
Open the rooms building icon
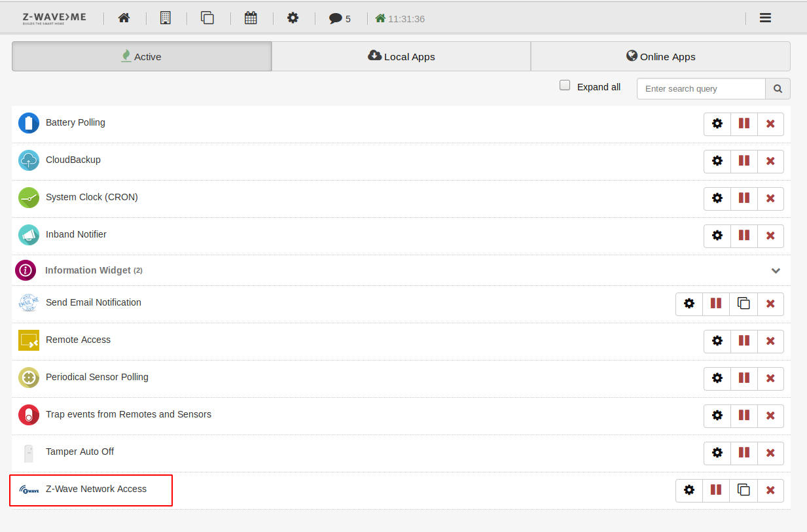166,18
